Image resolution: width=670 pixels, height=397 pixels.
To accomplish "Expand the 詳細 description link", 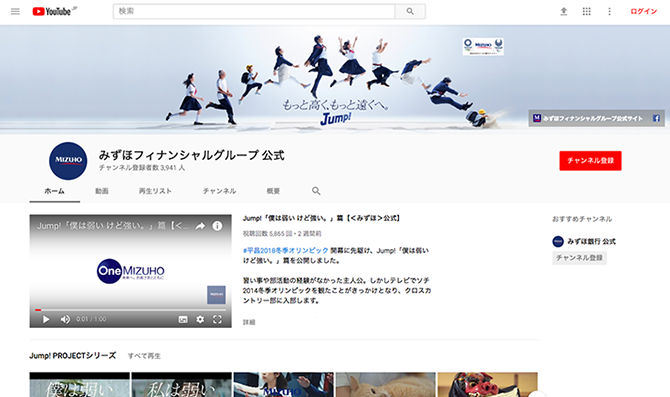I will (249, 322).
